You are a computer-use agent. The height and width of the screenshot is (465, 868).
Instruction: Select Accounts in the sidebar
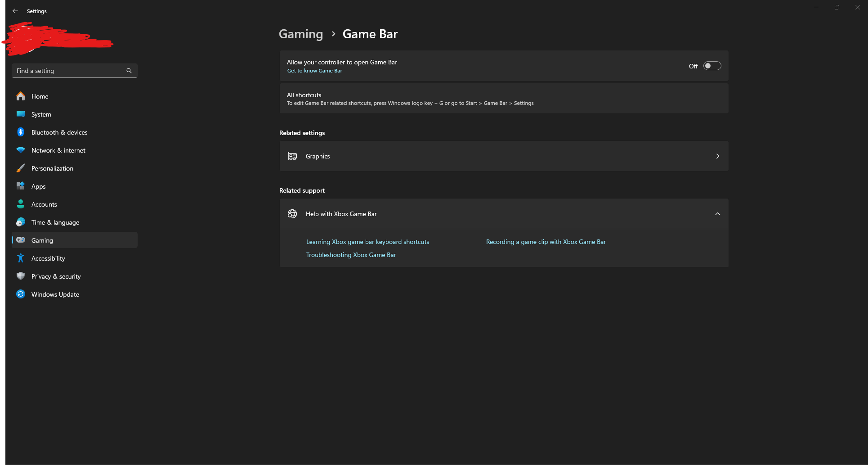pyautogui.click(x=75, y=204)
